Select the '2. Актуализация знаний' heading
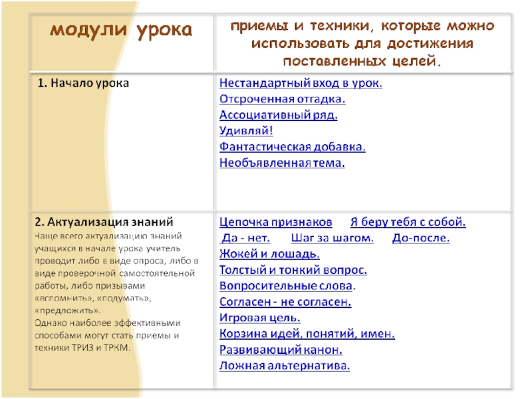Viewport: 532px width, 399px height. coord(104,222)
